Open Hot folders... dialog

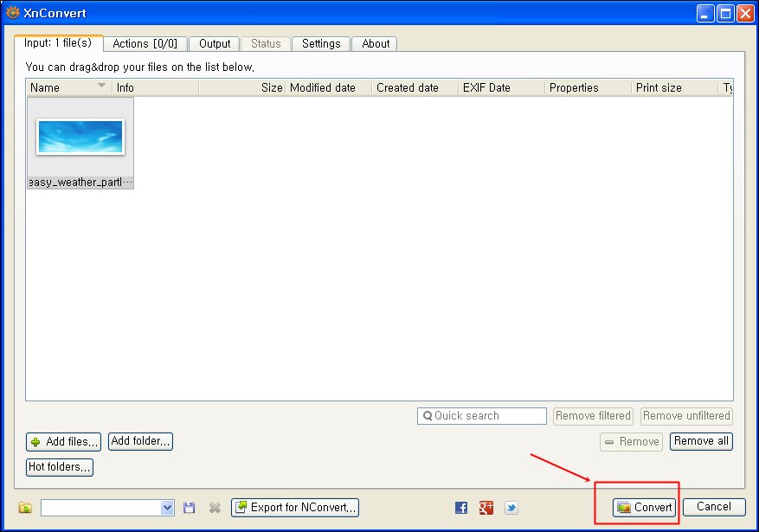pyautogui.click(x=60, y=467)
